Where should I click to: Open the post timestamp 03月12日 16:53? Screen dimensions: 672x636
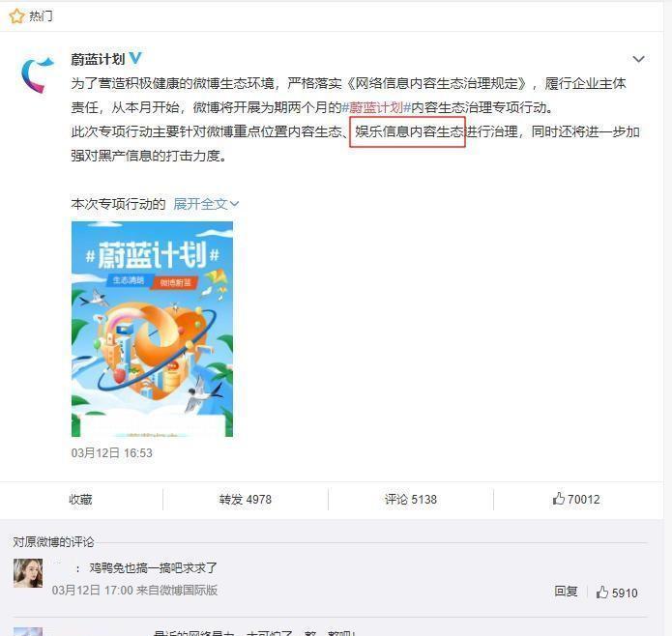pyautogui.click(x=111, y=453)
